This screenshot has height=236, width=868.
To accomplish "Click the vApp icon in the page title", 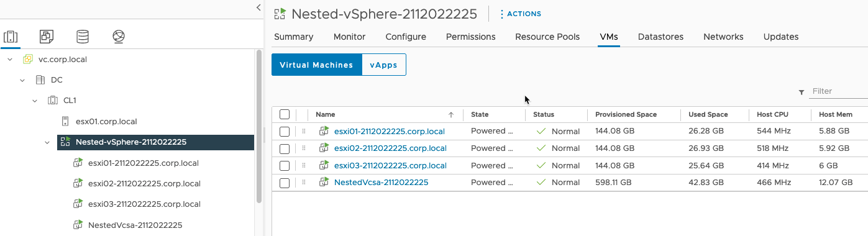I will [x=281, y=14].
